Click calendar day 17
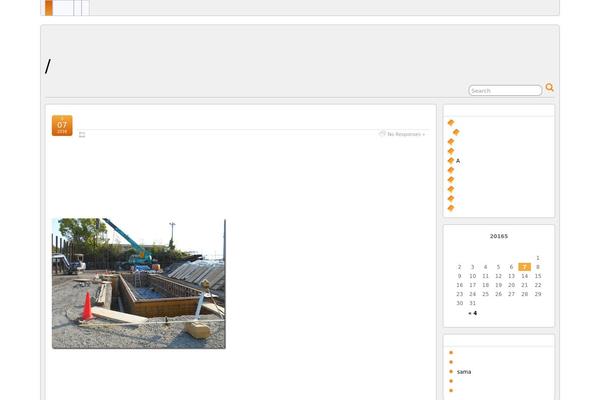Viewport: 600px width, 400px height. point(473,285)
